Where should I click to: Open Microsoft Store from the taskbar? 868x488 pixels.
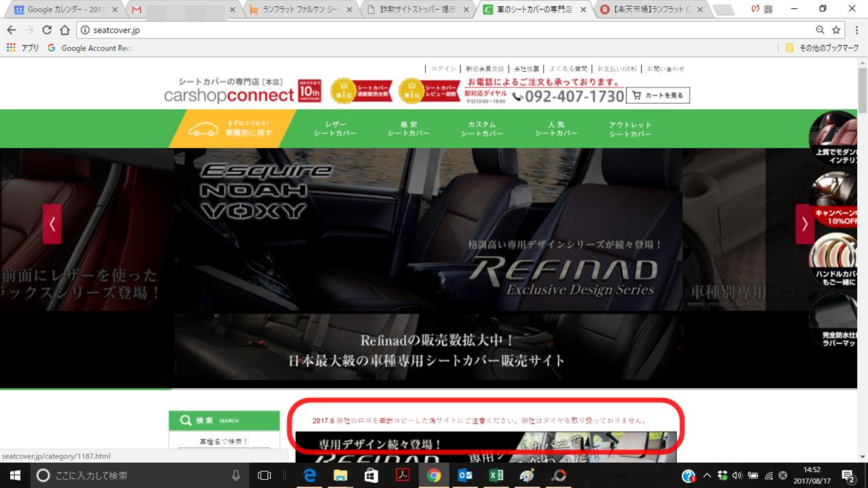[371, 475]
